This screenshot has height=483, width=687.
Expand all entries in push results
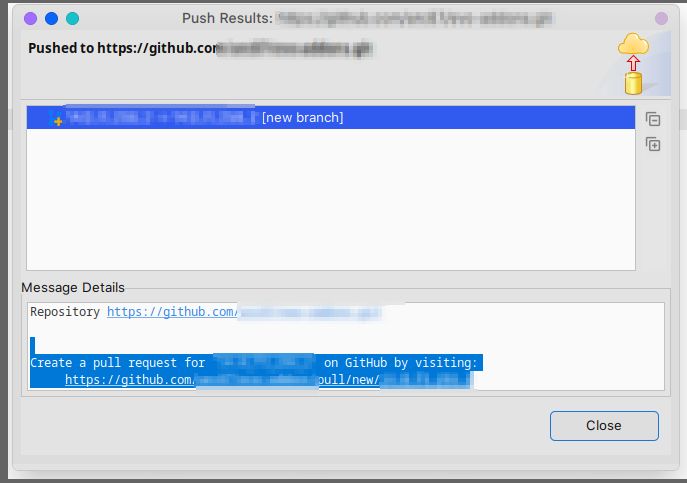(653, 144)
